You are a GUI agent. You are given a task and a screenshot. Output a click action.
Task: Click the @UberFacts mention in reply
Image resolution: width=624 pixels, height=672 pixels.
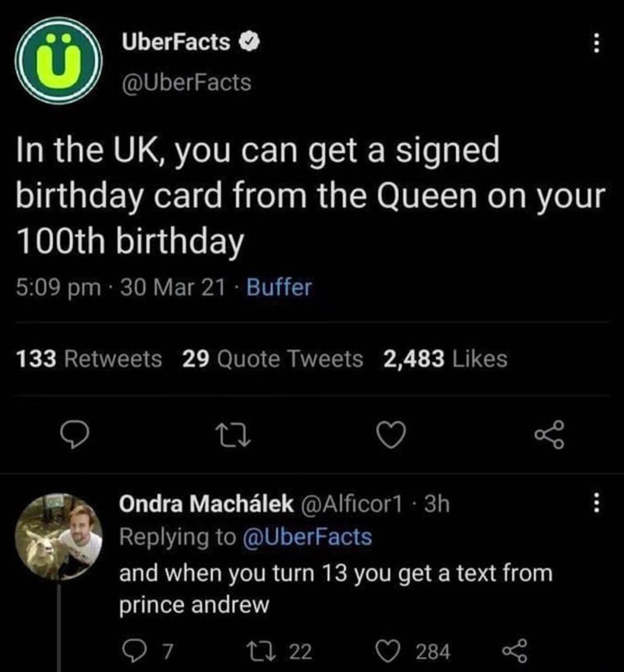click(307, 537)
